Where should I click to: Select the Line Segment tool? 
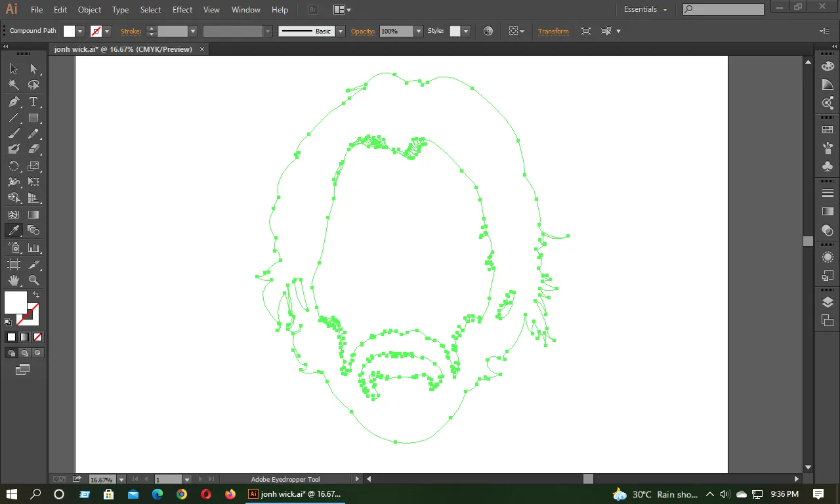[x=14, y=118]
